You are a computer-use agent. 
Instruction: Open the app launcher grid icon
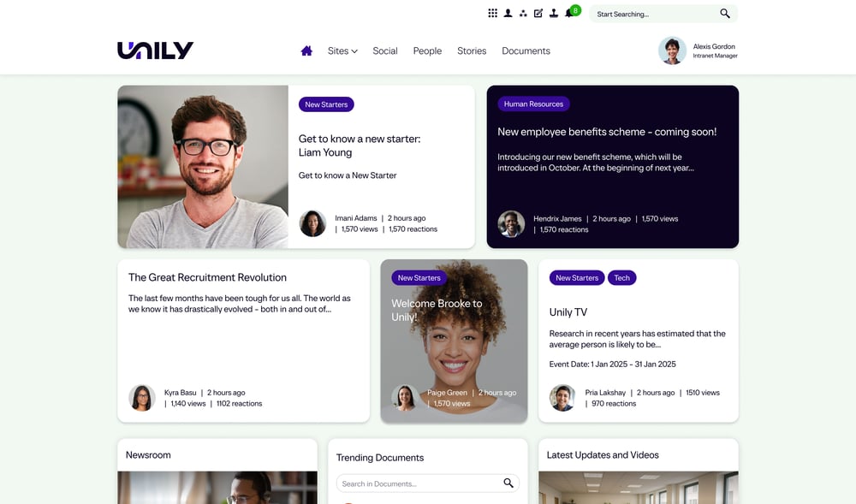tap(492, 13)
